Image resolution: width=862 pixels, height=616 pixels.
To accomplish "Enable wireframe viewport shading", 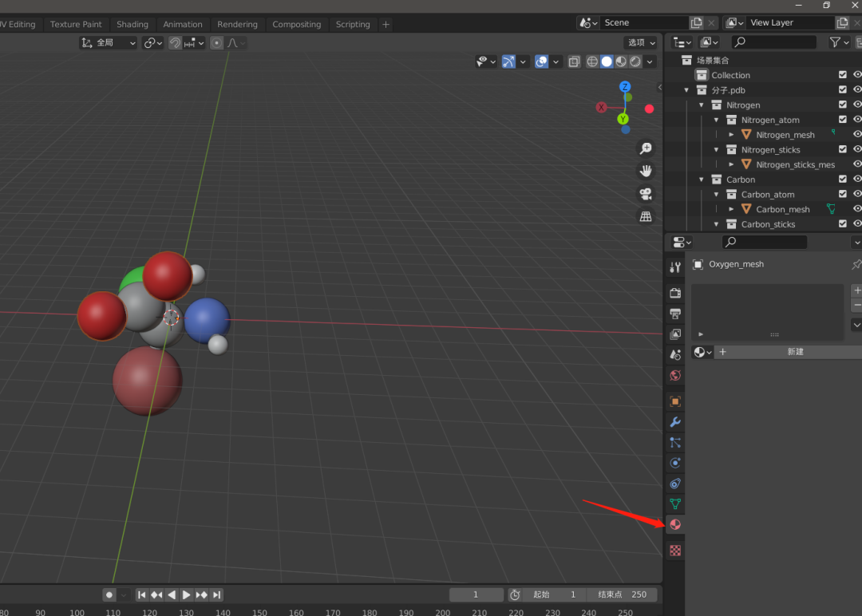I will point(592,61).
